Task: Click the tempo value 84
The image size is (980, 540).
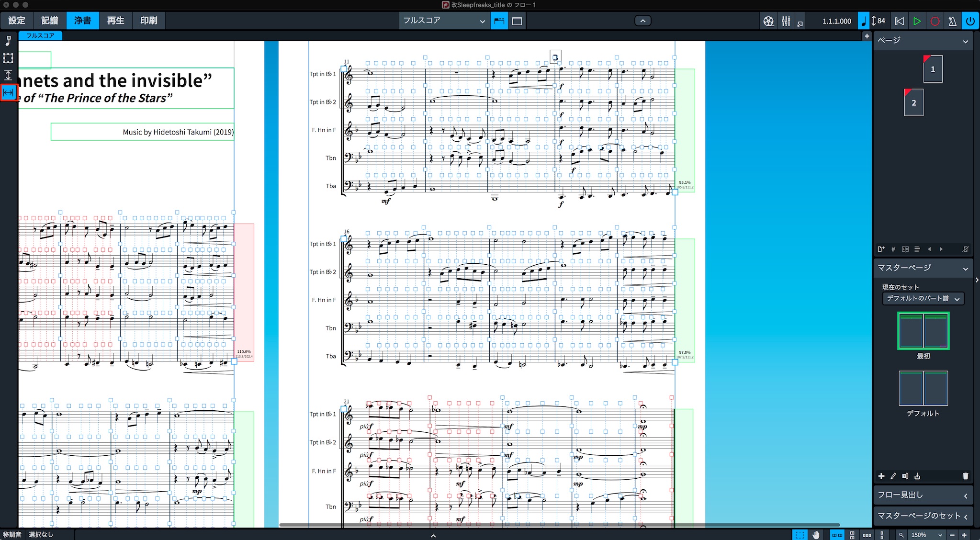Action: pos(881,21)
